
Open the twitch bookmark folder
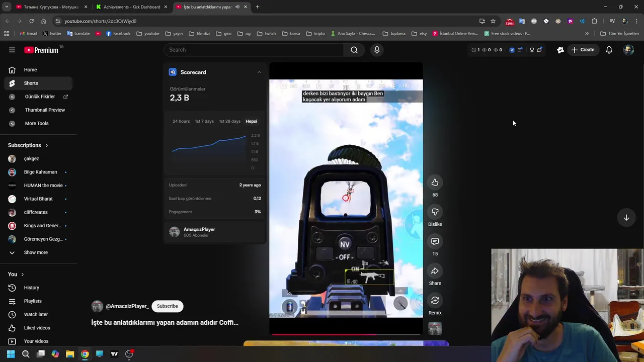pyautogui.click(x=266, y=34)
